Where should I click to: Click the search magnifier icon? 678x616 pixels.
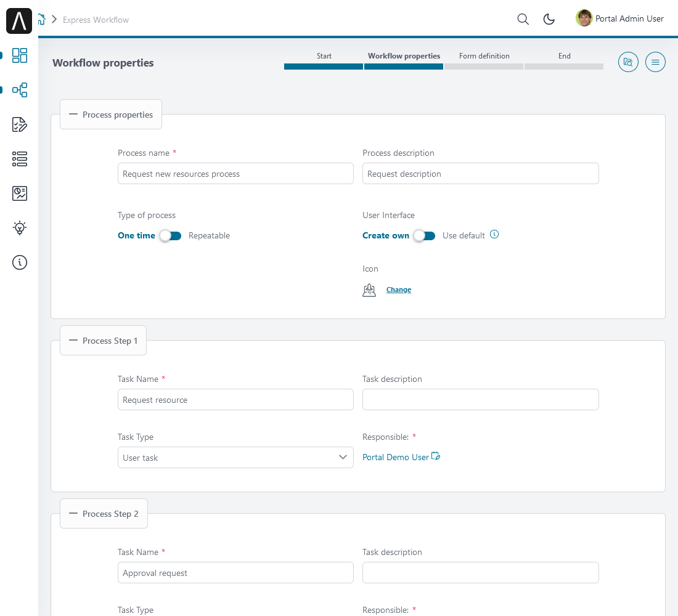point(523,19)
